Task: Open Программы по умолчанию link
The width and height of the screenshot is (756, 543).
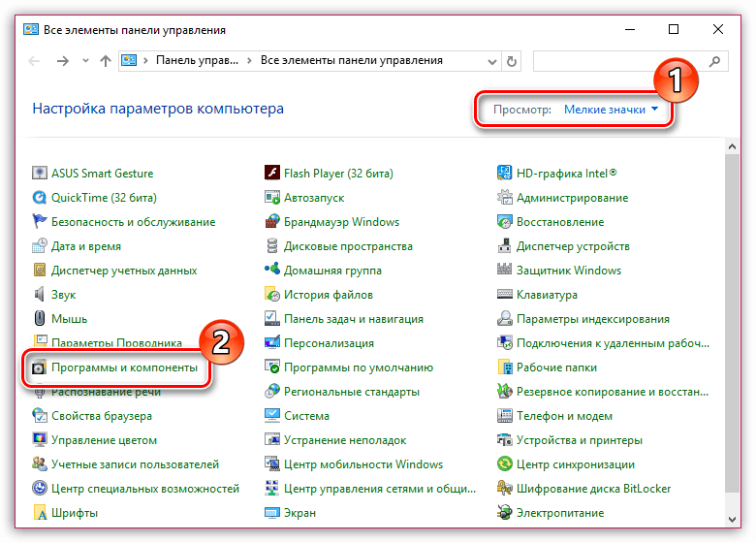Action: tap(359, 367)
